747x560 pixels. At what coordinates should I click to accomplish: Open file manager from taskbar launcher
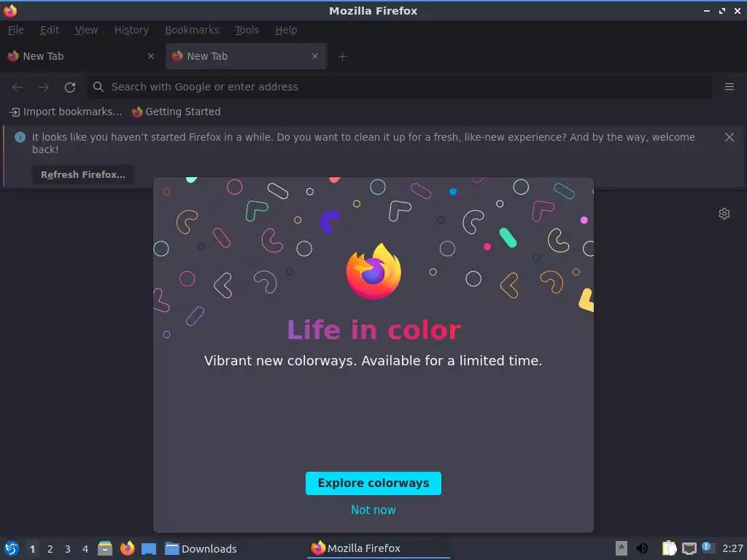[x=105, y=548]
